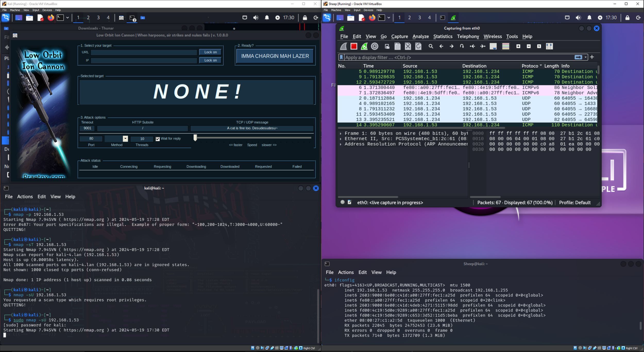This screenshot has height=352, width=644.
Task: Uncheck the Wait for reply checkbox
Action: pos(158,139)
